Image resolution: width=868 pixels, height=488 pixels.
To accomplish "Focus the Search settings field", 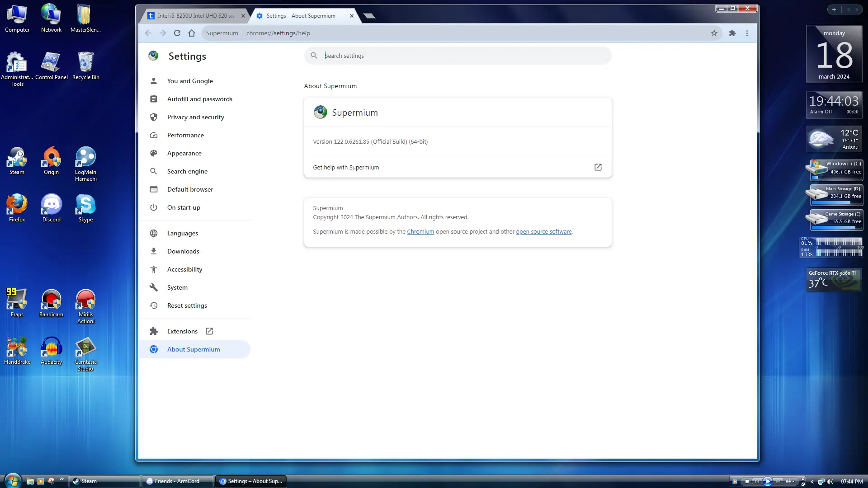I will coord(458,56).
